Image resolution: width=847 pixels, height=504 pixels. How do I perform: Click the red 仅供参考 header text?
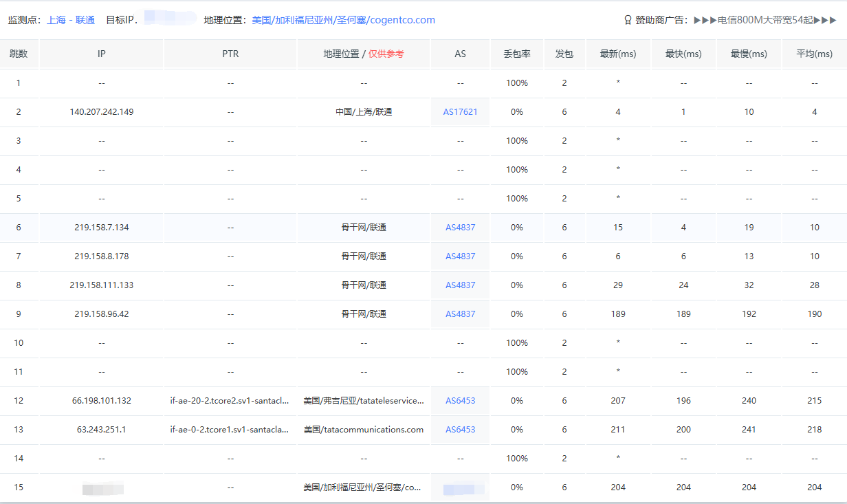(x=386, y=54)
